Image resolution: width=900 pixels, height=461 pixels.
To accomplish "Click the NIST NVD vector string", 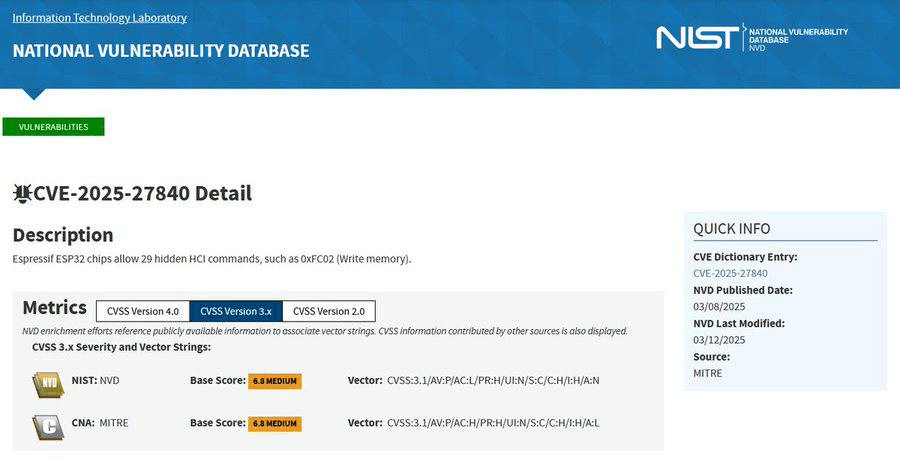I will (492, 381).
